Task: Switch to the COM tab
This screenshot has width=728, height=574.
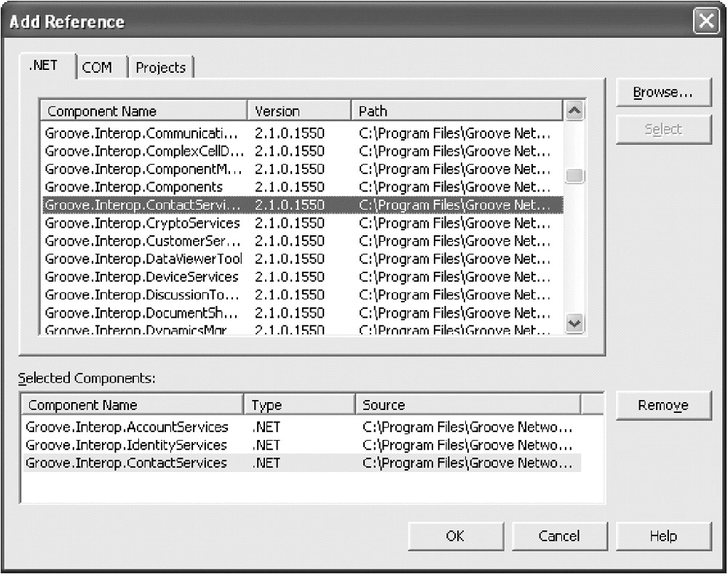Action: click(x=98, y=68)
